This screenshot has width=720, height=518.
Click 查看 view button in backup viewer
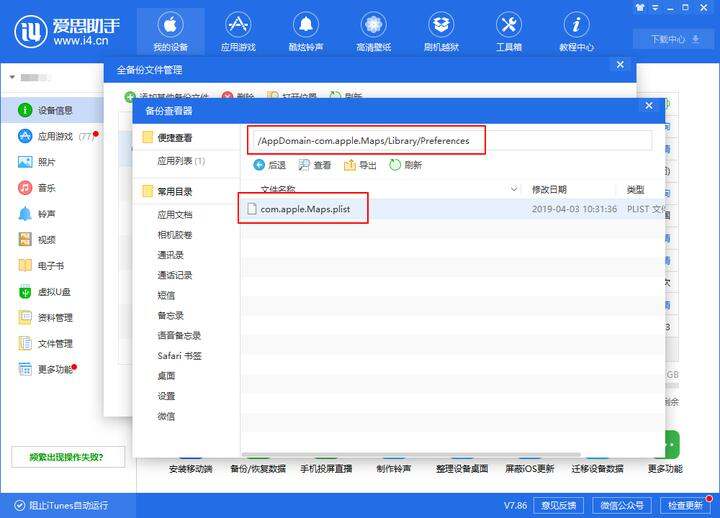coord(315,165)
